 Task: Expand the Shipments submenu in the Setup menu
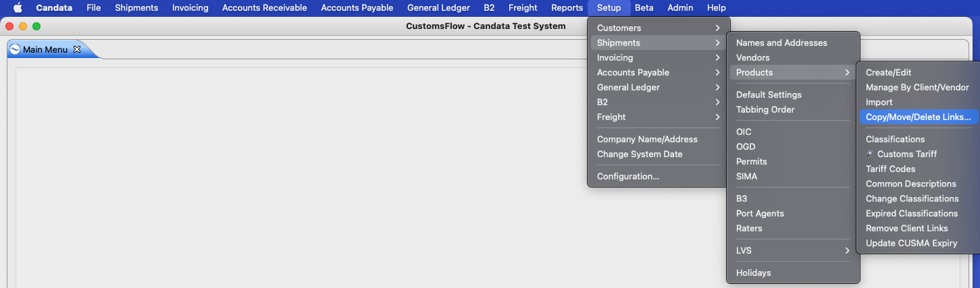pos(658,42)
